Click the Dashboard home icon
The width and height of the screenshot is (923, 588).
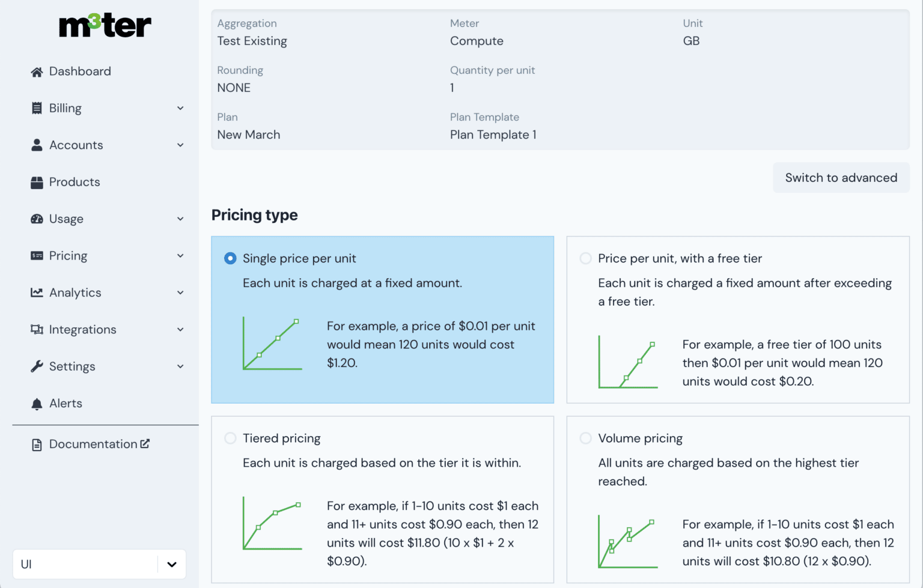tap(37, 71)
